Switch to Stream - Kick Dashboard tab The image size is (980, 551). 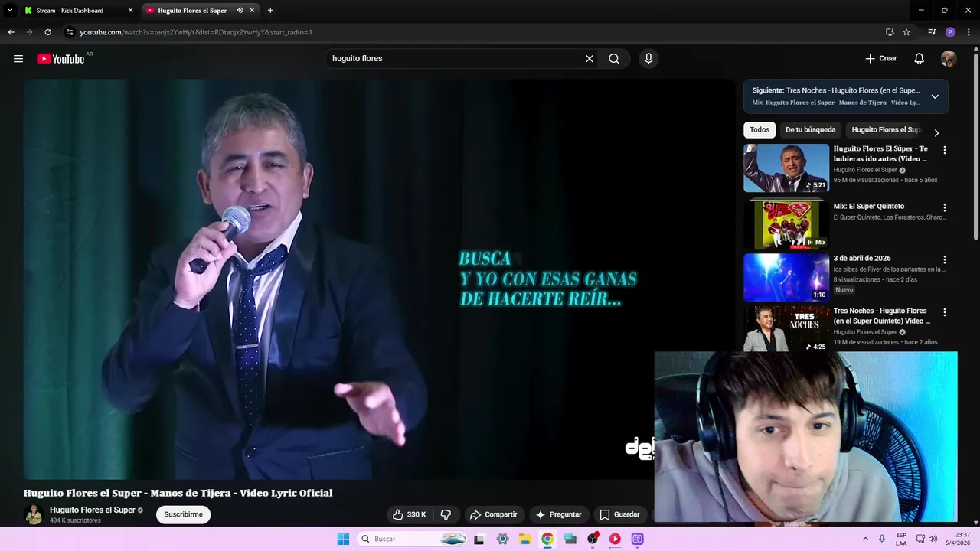coord(70,11)
